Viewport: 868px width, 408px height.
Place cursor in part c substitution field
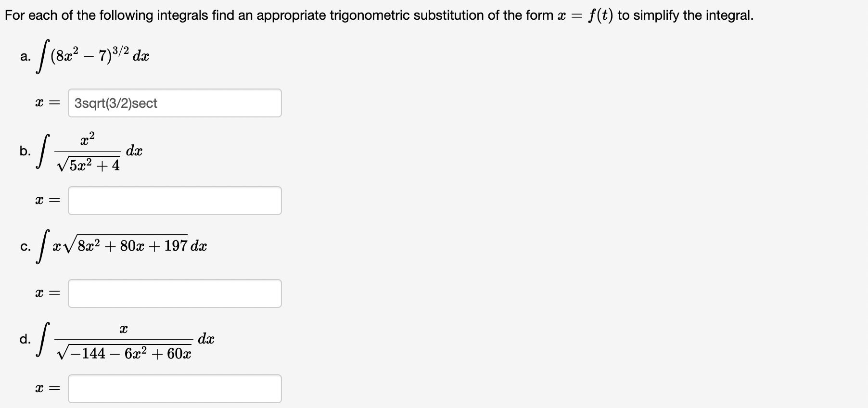pyautogui.click(x=175, y=293)
